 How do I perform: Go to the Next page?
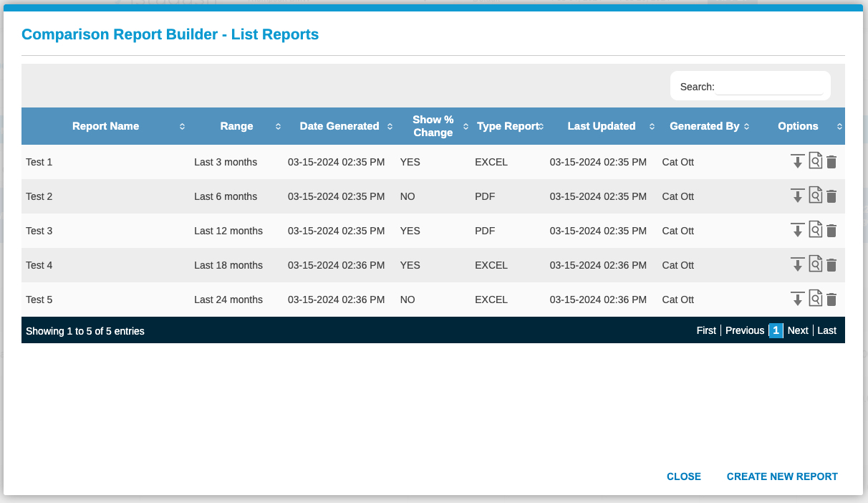coord(798,330)
